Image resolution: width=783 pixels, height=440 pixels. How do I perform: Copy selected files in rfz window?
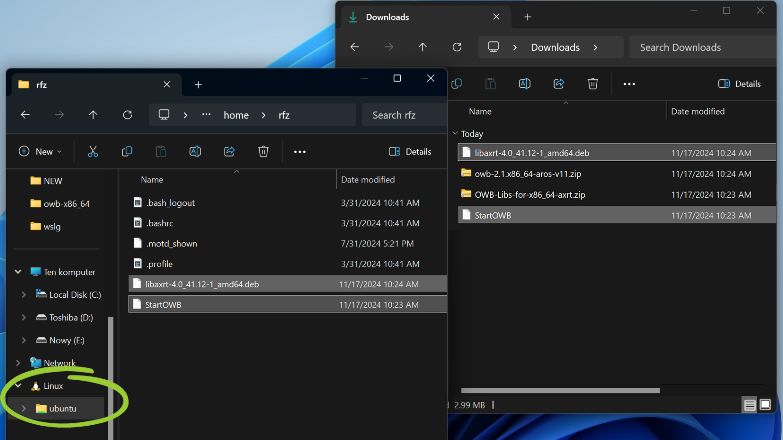coord(127,151)
